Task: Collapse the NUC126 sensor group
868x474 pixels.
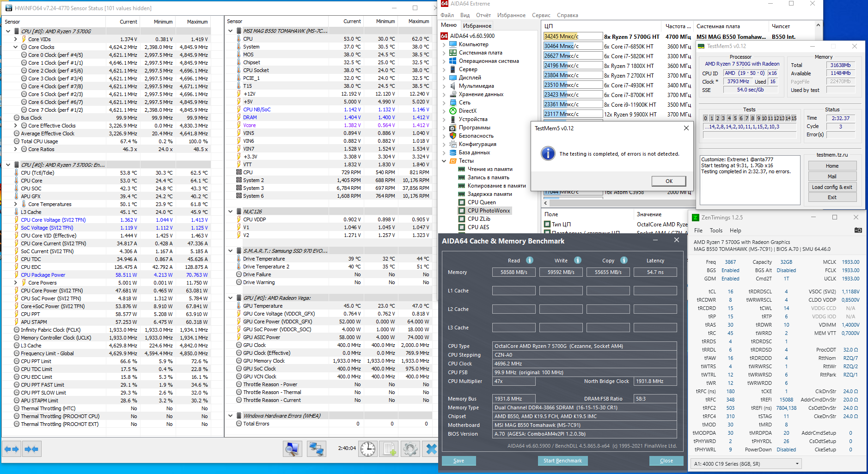Action: coord(231,212)
